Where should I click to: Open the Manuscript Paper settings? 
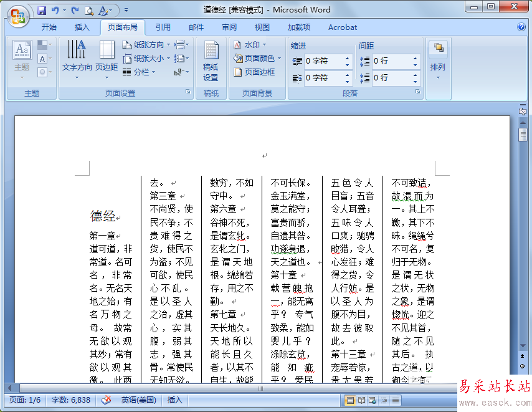pos(211,61)
